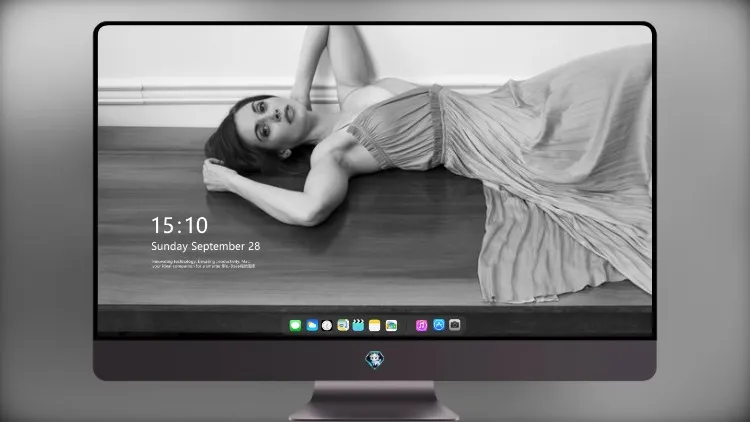Open the Wallet cards app in dock
The image size is (750, 422).
coord(391,326)
